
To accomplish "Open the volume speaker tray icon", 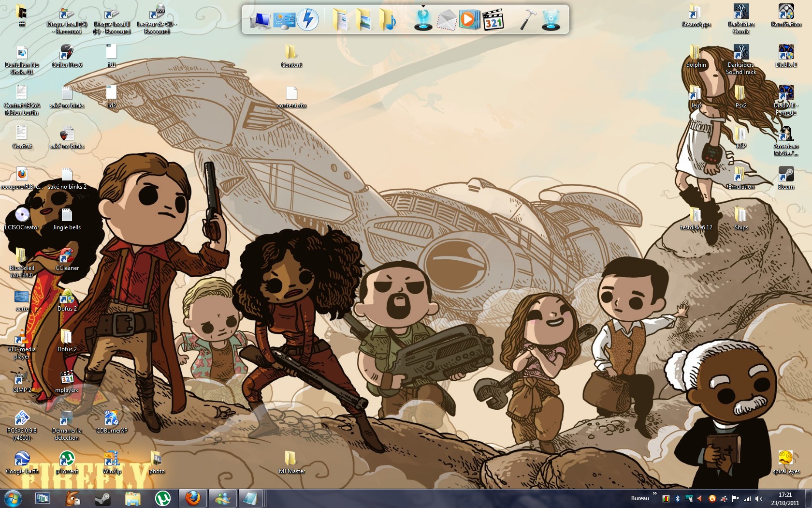I will pyautogui.click(x=758, y=499).
